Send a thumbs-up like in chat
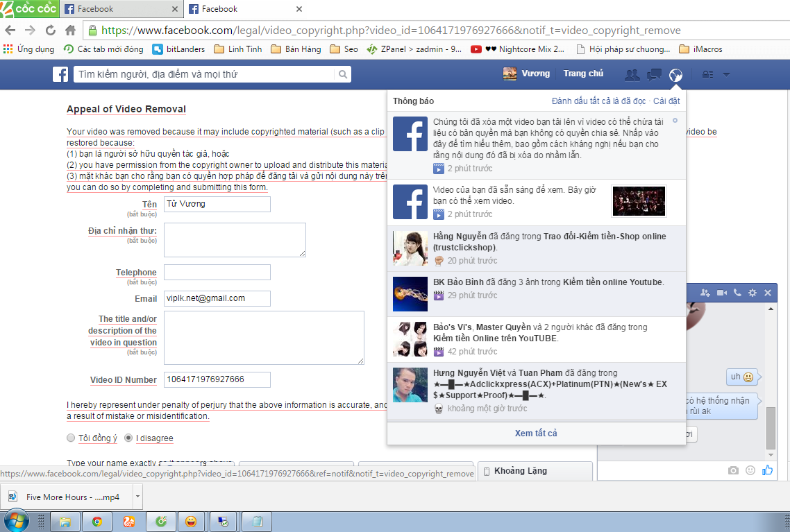The height and width of the screenshot is (532, 790). click(767, 470)
